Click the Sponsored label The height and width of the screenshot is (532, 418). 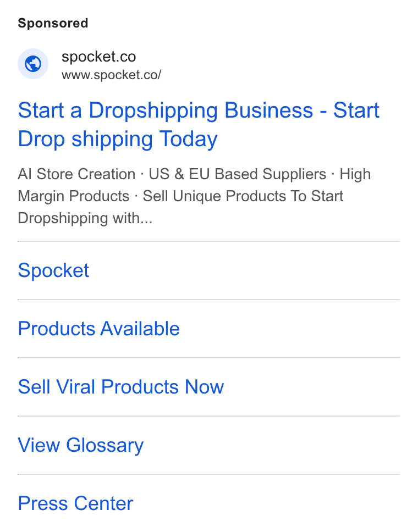coord(53,23)
